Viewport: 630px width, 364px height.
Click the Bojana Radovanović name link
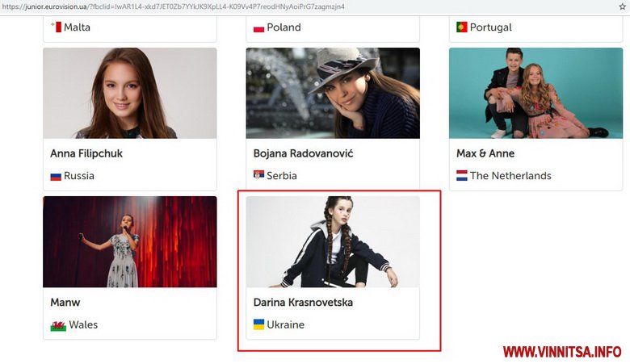click(303, 153)
